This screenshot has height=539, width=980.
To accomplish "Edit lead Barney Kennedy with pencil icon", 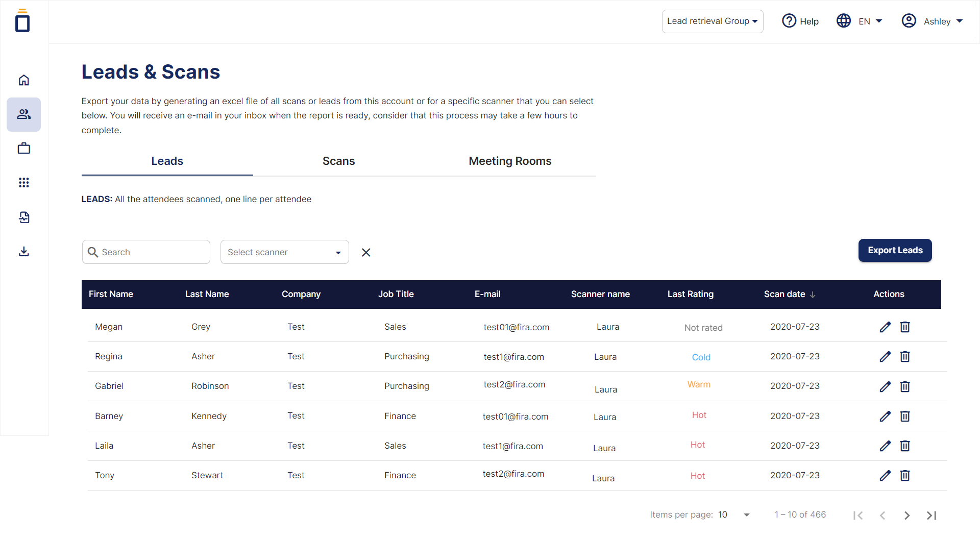I will click(x=885, y=416).
